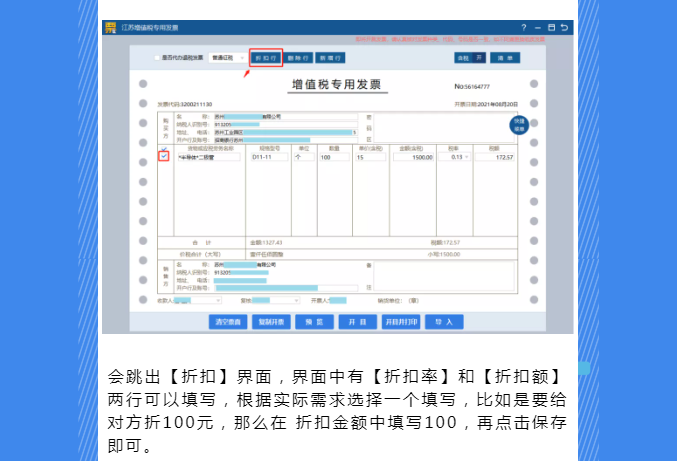Click the 折扣行 discount row button
The image size is (679, 461).
coord(266,58)
